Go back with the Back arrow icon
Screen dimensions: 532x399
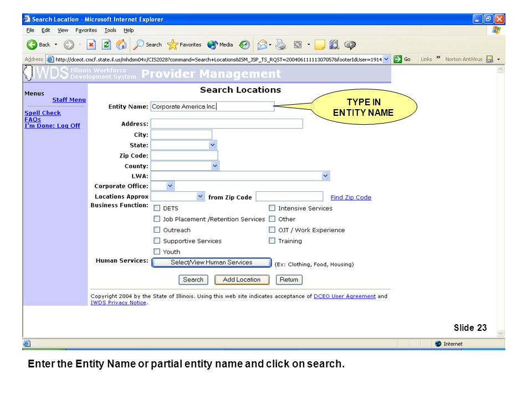click(x=32, y=44)
